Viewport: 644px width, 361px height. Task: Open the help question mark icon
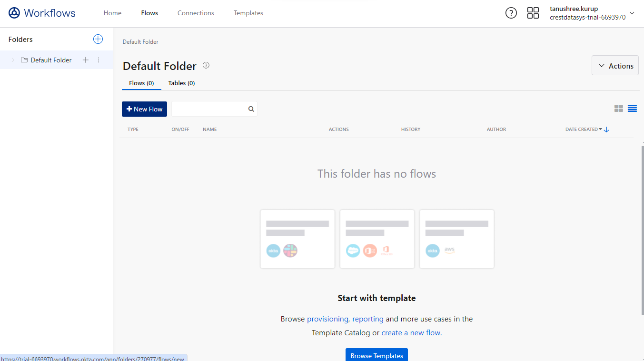click(x=511, y=13)
